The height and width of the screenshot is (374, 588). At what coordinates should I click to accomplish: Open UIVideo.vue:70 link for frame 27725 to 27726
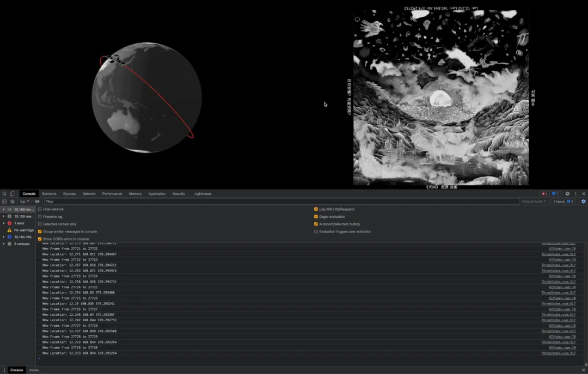pyautogui.click(x=562, y=298)
